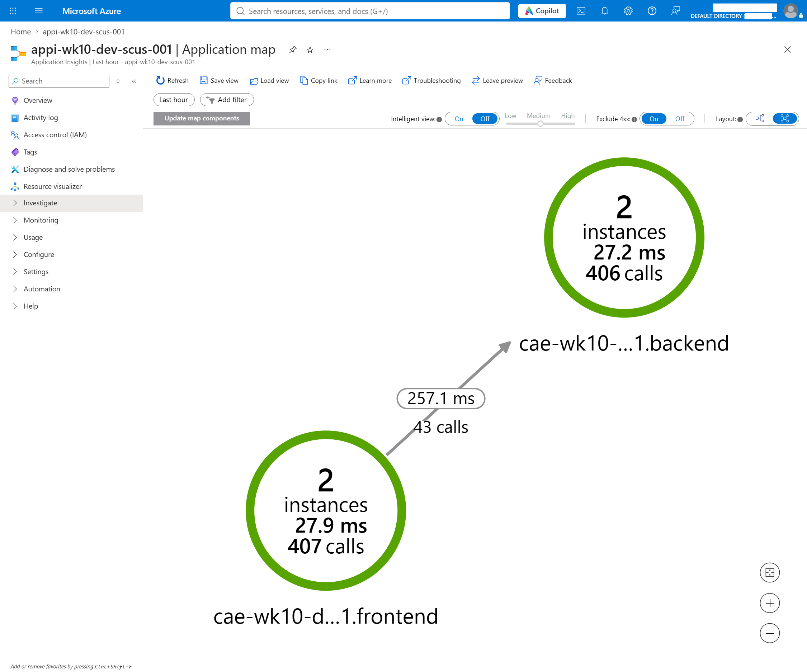Open the Azure portal apps grid menu
The width and height of the screenshot is (807, 672).
[13, 11]
